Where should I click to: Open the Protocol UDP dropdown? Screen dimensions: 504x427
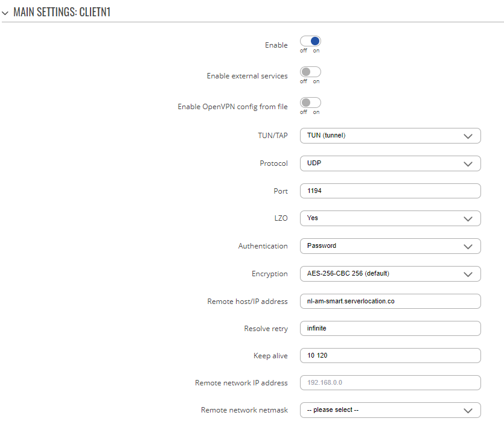point(390,163)
